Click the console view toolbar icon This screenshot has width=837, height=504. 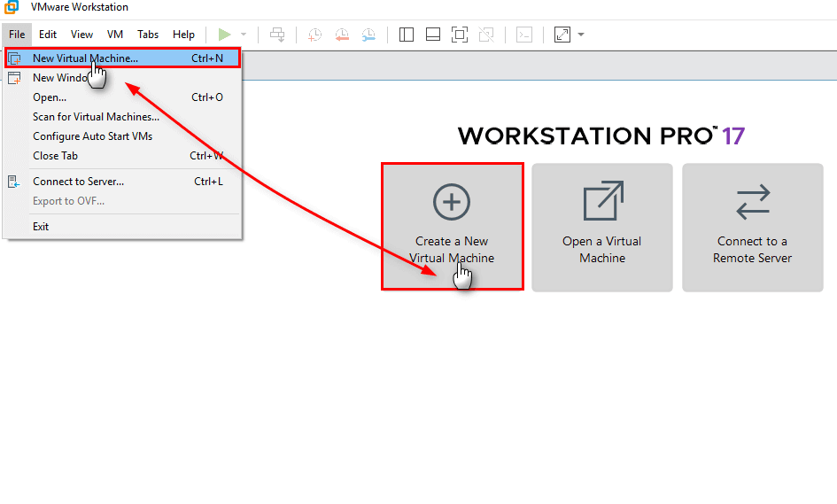[524, 35]
